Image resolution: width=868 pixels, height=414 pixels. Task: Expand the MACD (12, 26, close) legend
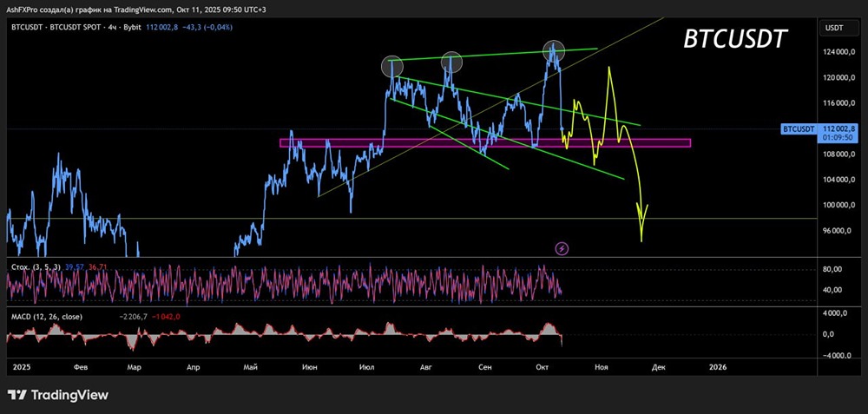pos(46,317)
